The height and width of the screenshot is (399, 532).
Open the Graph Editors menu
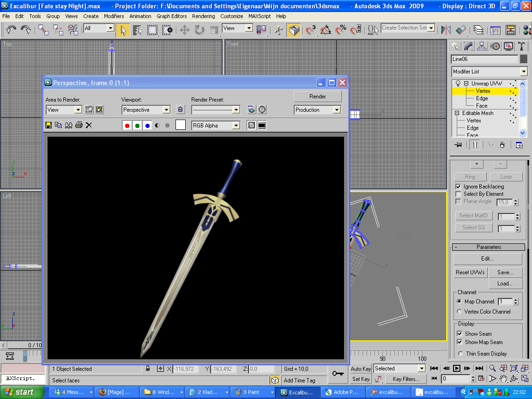click(171, 16)
